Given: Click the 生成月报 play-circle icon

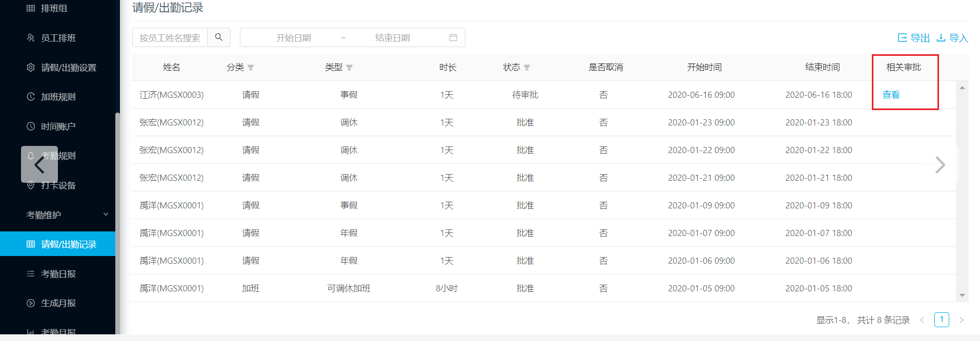Looking at the screenshot, I should (x=31, y=303).
